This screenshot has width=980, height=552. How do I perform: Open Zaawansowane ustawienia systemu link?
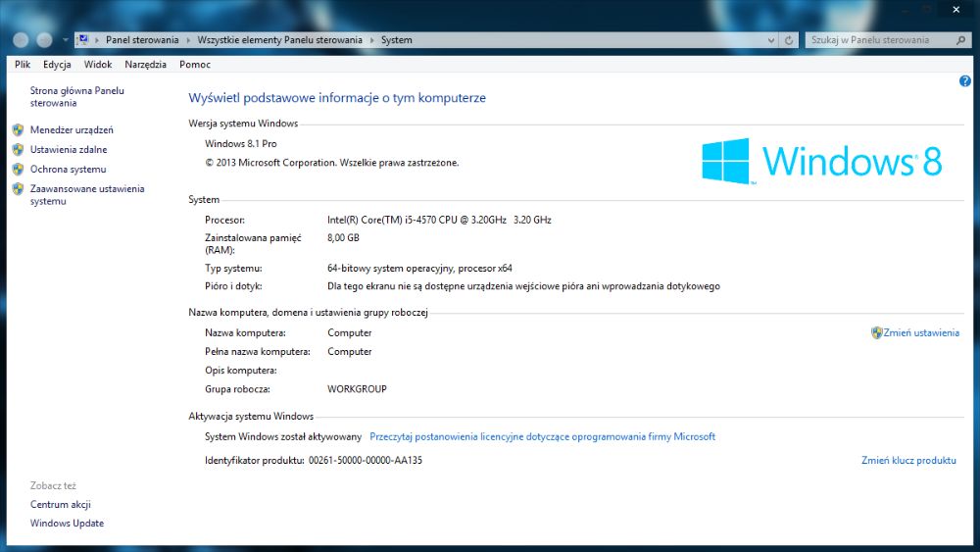point(87,195)
